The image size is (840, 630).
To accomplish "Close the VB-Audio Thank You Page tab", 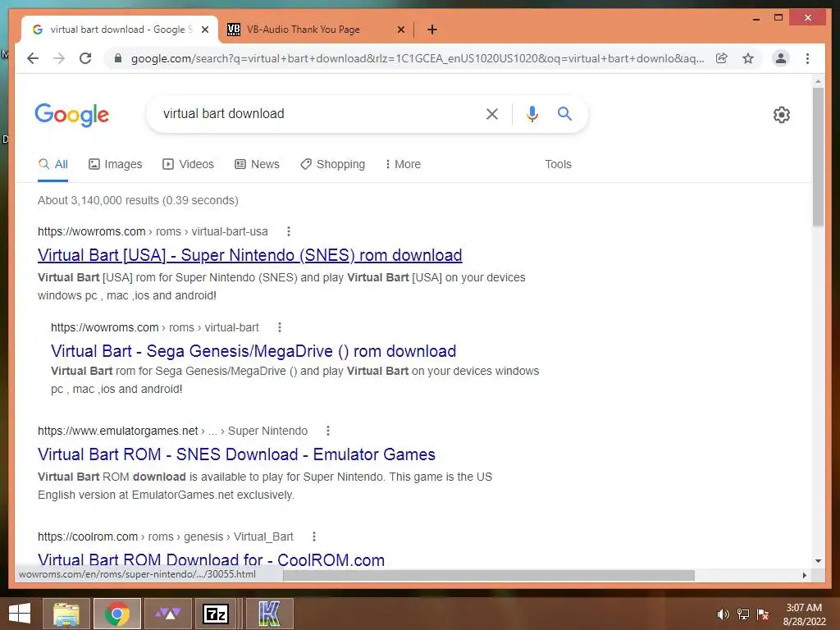I will [x=400, y=30].
